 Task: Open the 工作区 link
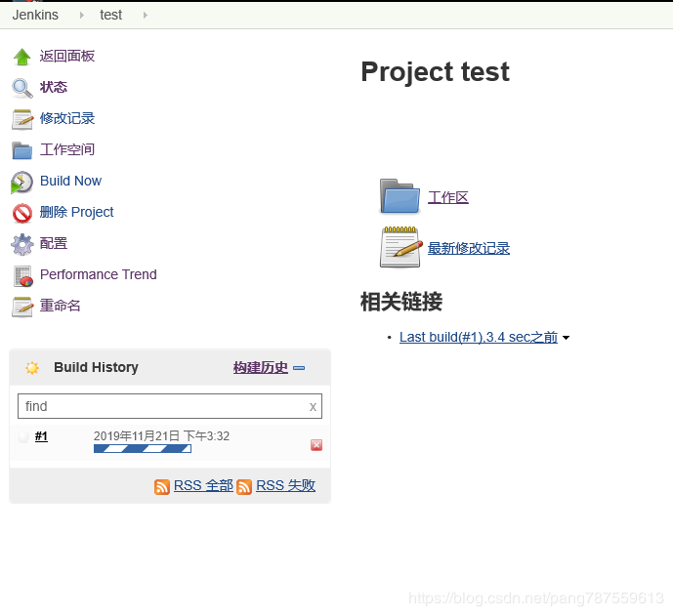click(448, 197)
